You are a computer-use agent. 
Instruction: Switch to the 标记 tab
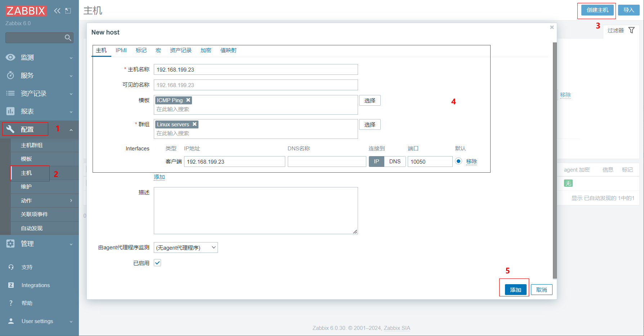click(x=141, y=50)
